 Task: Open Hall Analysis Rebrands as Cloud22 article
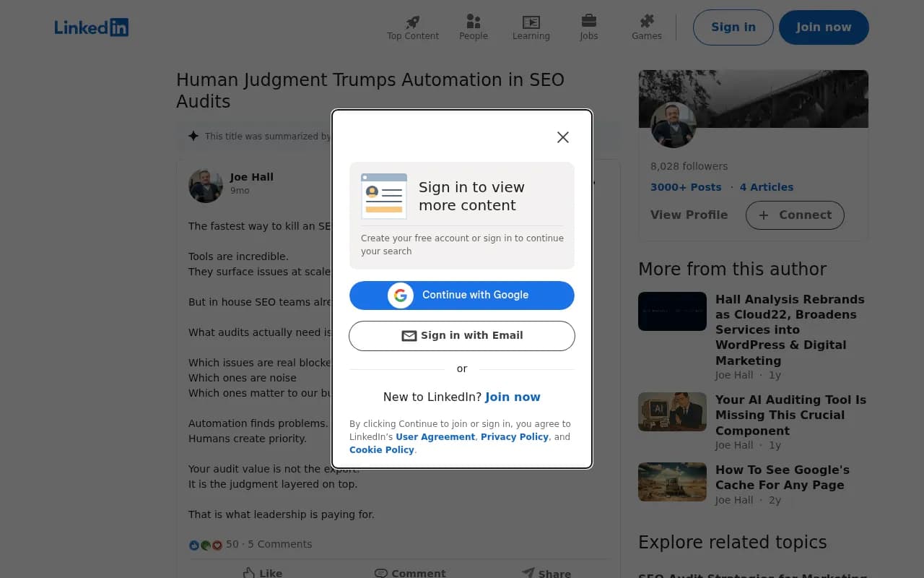[790, 329]
